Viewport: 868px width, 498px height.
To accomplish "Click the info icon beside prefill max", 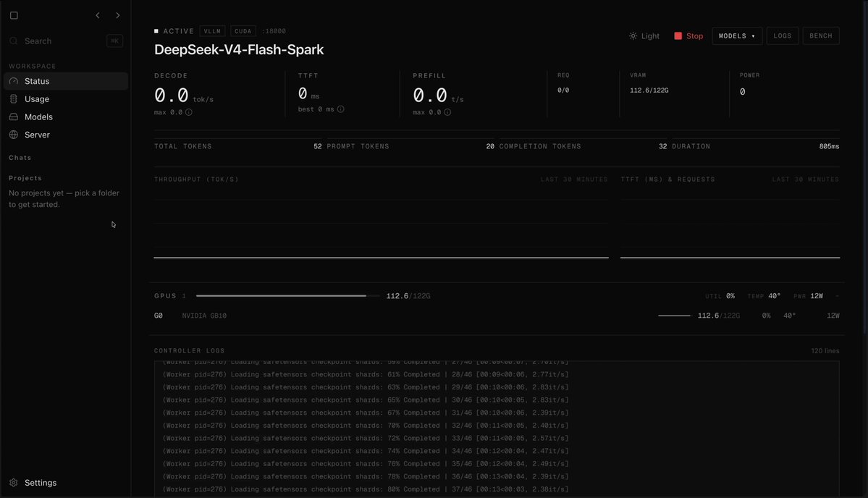I will tap(447, 112).
